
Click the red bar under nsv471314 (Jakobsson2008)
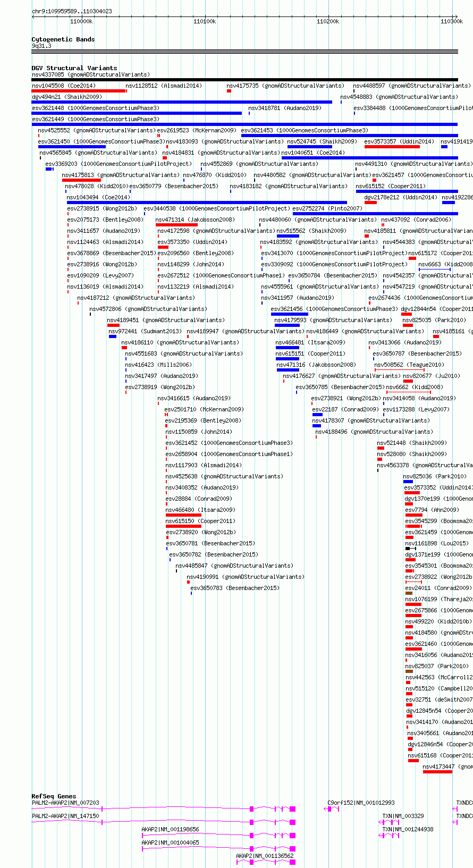[x=176, y=225]
